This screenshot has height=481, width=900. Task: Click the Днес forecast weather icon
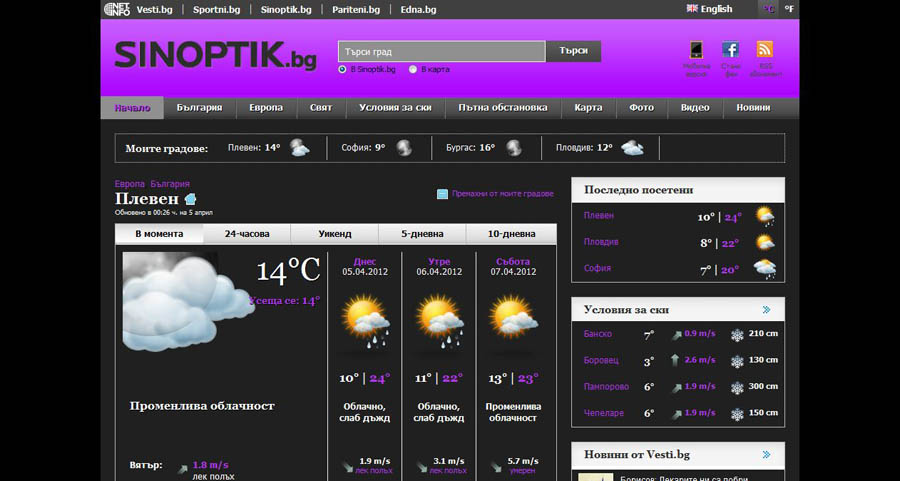(365, 321)
